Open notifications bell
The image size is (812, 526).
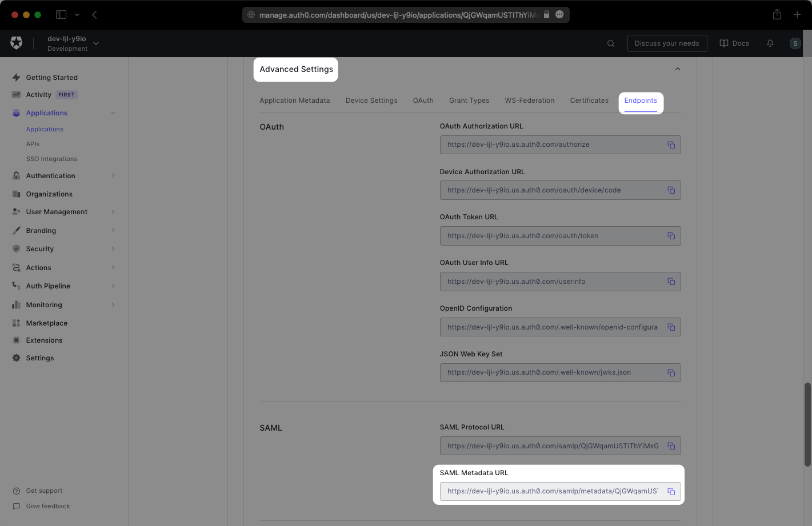(x=770, y=43)
